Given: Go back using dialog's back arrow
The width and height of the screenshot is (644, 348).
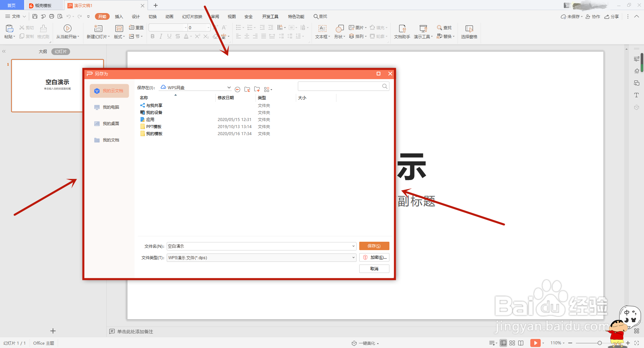Looking at the screenshot, I should tap(237, 89).
